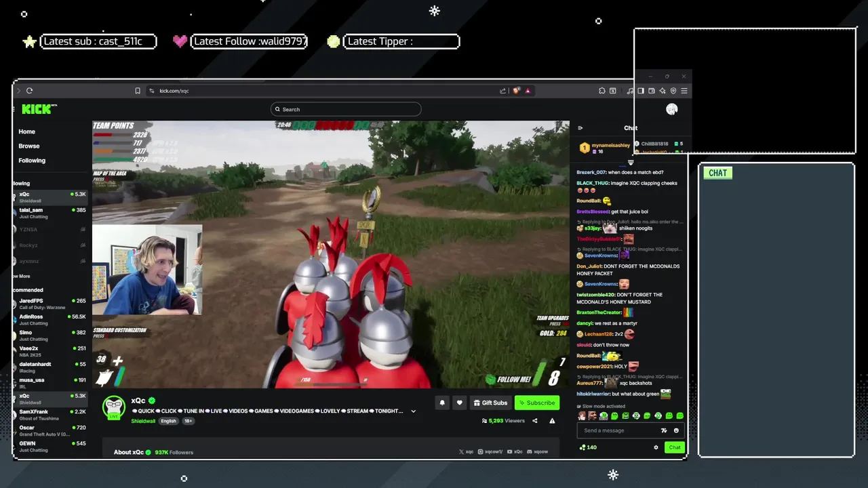
Task: Click xQc channel avatar below video
Action: [x=114, y=407]
